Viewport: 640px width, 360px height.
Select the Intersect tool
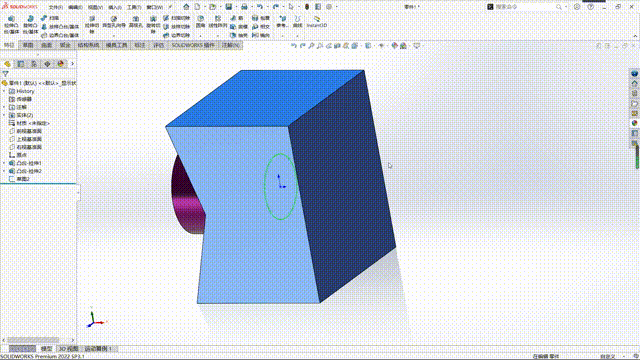[260, 27]
